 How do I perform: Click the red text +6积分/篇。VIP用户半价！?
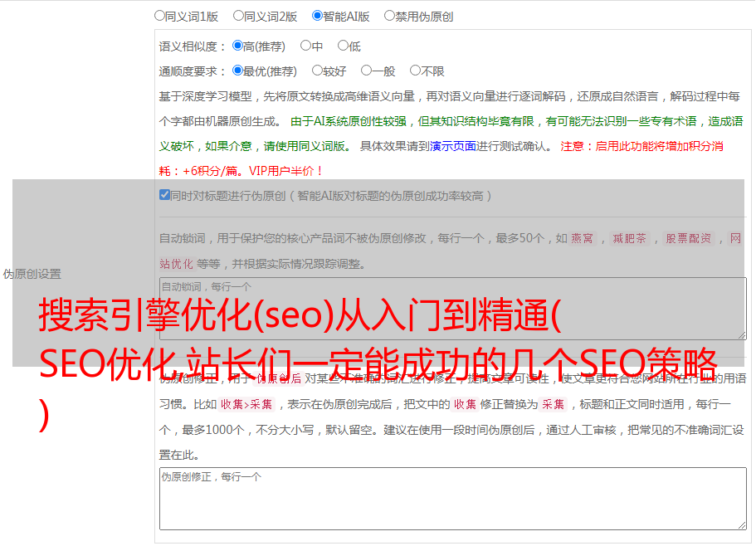(252, 171)
